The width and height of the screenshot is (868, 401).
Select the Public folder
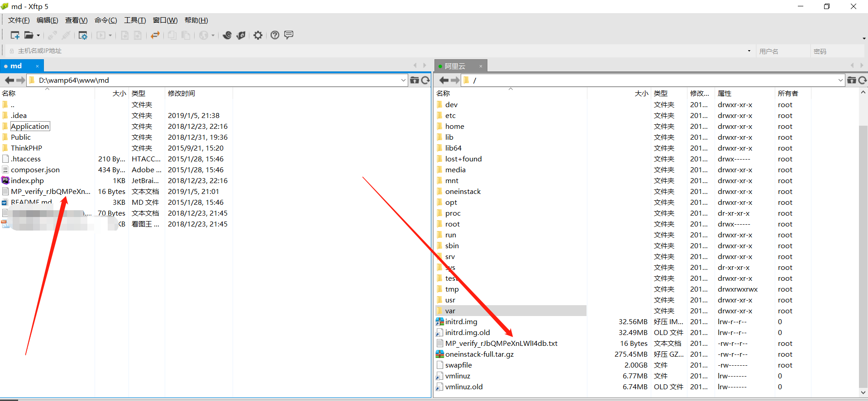(21, 137)
